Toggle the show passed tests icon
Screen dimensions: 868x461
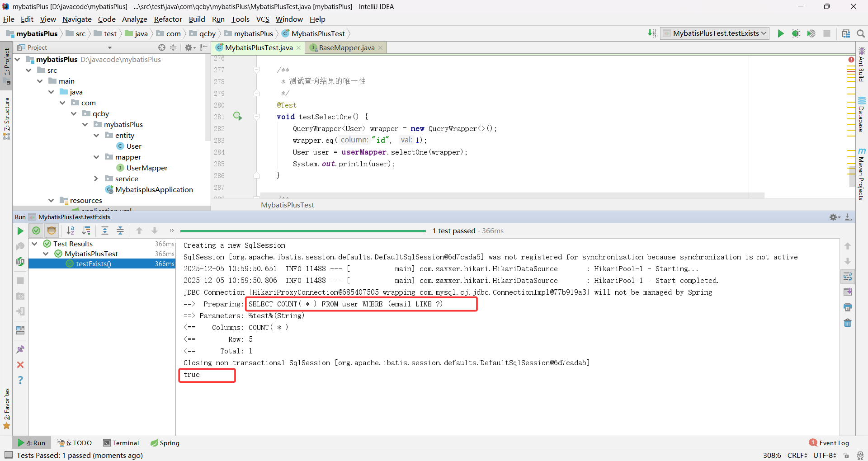(x=36, y=231)
